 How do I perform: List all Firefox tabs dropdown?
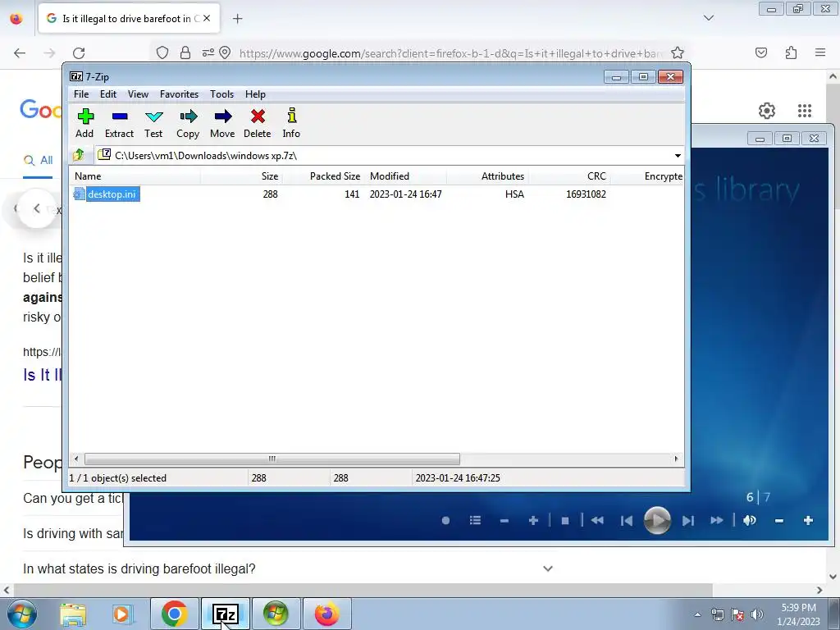pos(709,18)
